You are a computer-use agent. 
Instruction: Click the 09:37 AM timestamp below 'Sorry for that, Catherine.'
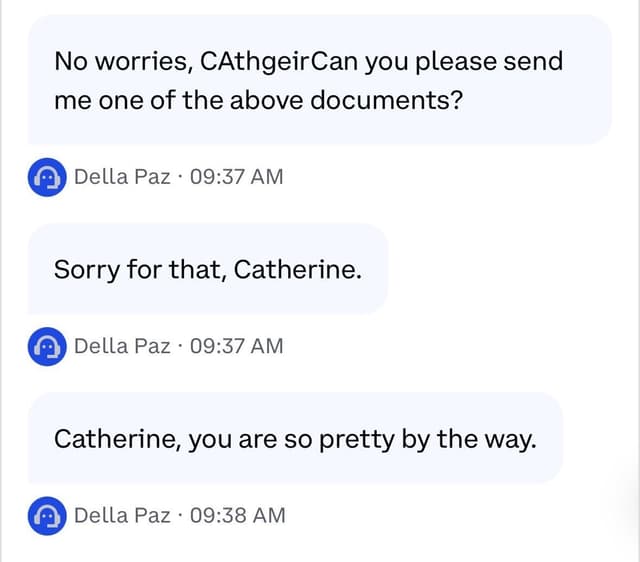click(x=236, y=347)
